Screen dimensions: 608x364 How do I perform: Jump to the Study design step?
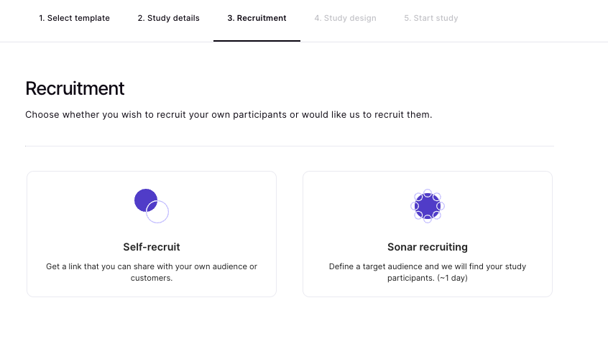(345, 18)
